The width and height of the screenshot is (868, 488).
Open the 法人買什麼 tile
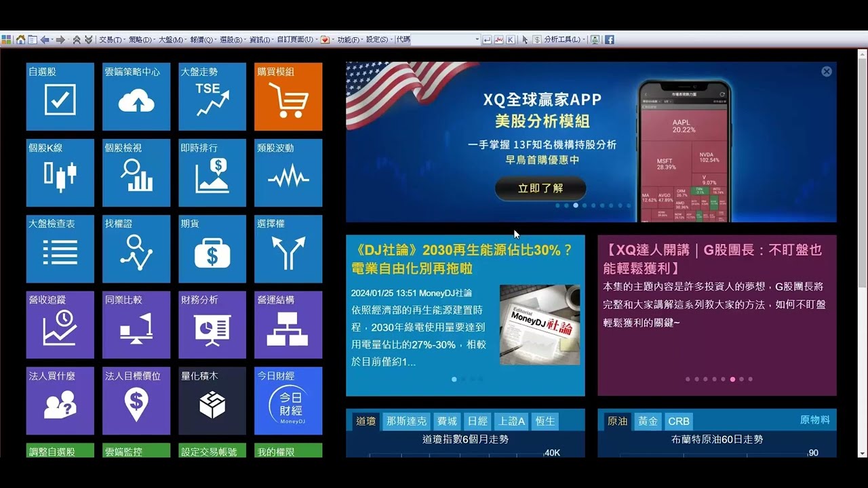coord(60,401)
